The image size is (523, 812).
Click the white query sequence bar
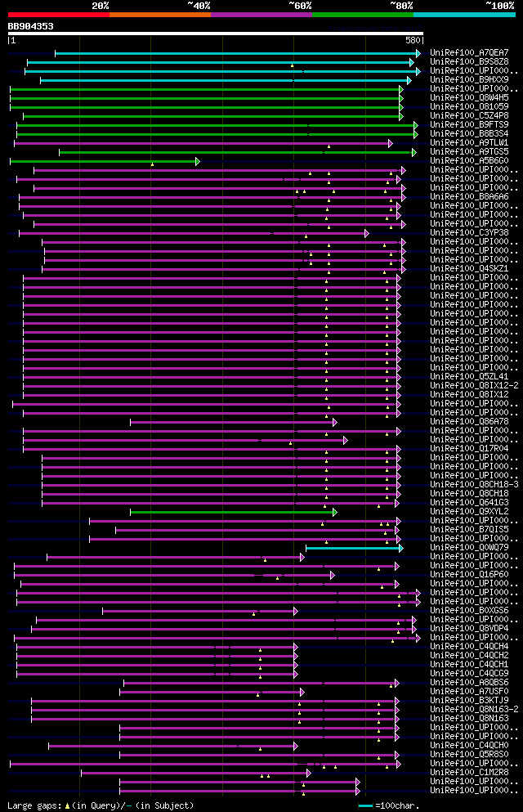point(216,34)
